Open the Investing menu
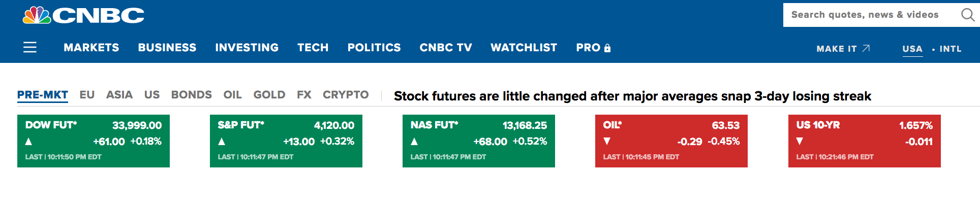This screenshot has width=980, height=207. point(247,47)
